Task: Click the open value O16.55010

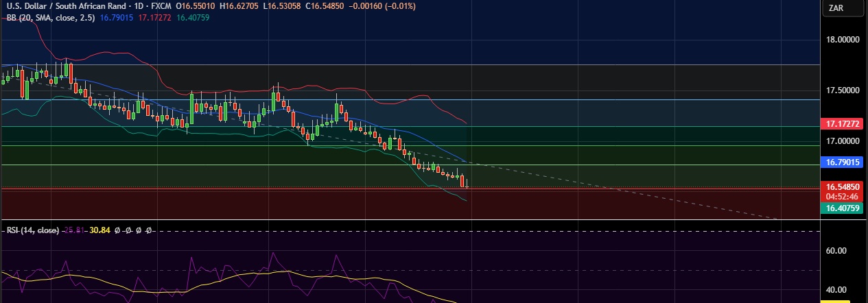Action: (196, 6)
